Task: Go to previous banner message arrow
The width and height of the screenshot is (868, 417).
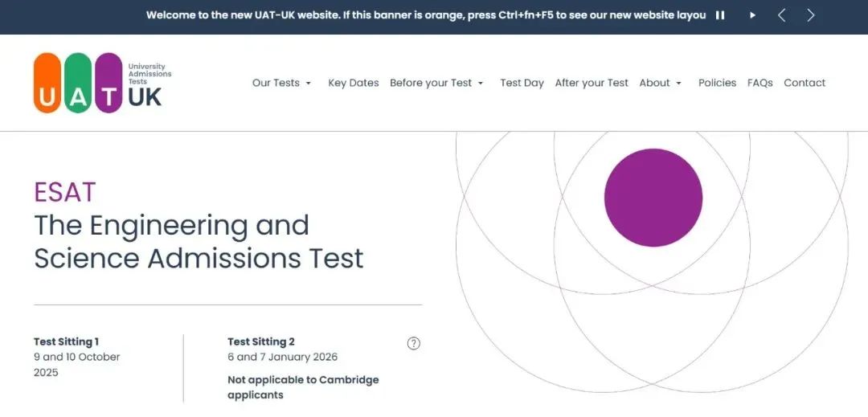Action: [782, 15]
